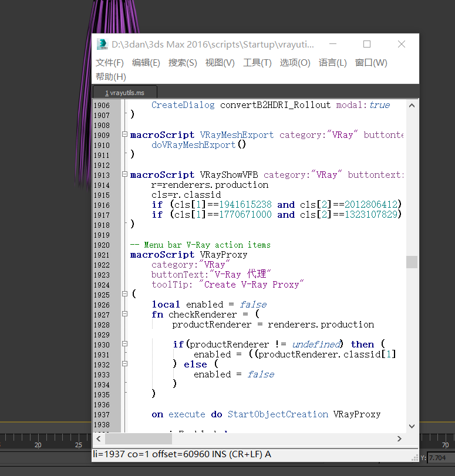Click CreateDialog on line 1906

click(x=183, y=105)
